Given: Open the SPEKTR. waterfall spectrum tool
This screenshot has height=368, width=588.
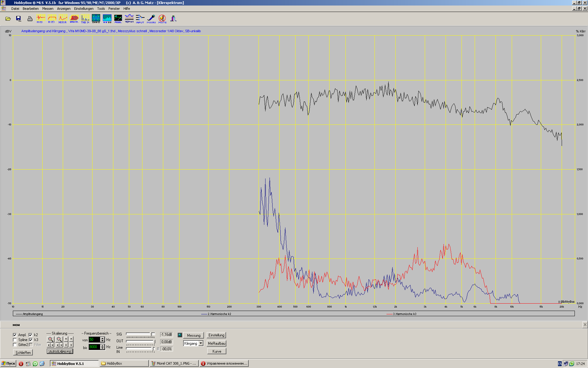Looking at the screenshot, I should click(x=74, y=19).
